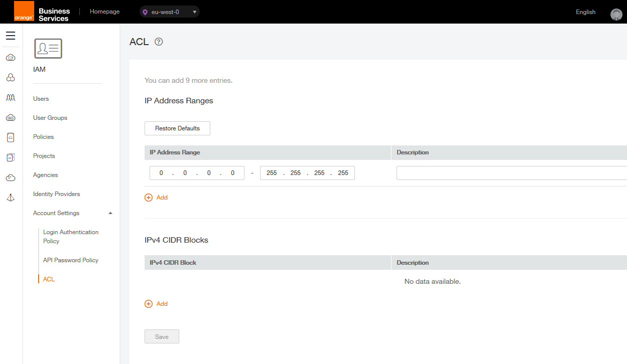The height and width of the screenshot is (364, 627).
Task: Select Users in the IAM menu
Action: pyautogui.click(x=41, y=98)
